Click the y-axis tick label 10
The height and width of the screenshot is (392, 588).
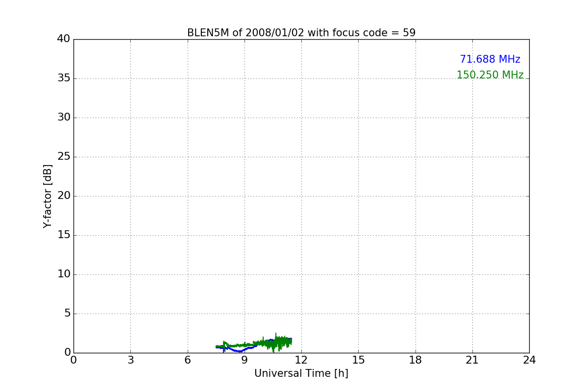[x=64, y=274]
